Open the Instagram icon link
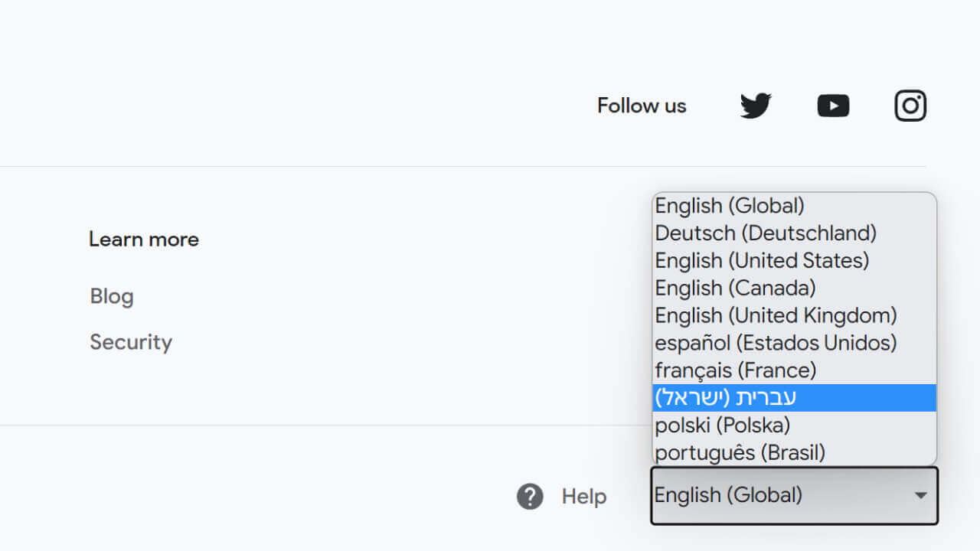 pos(910,106)
